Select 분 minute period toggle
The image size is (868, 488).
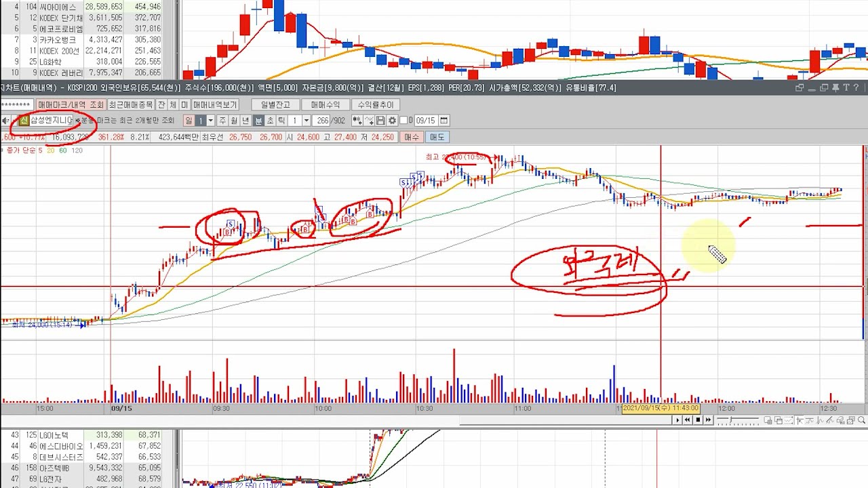[x=258, y=120]
